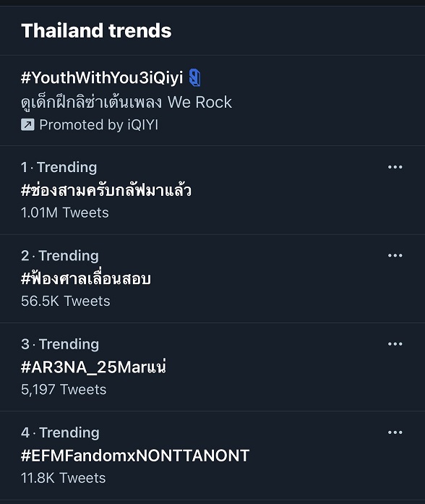This screenshot has width=425, height=504.
Task: Open more options for #EFMFandomxNONTTANONT trend
Action: 395,432
